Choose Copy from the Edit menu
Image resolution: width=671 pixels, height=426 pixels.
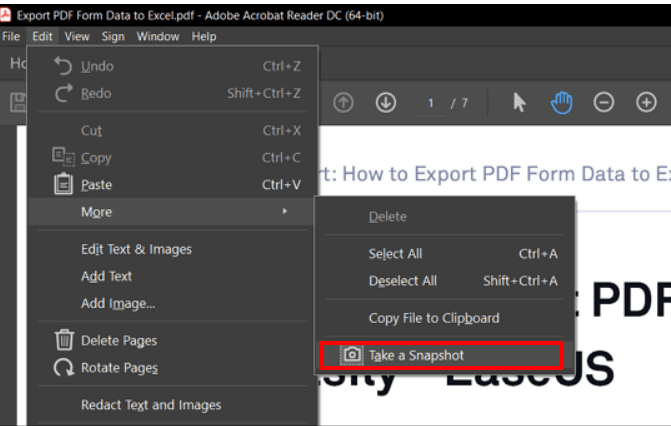[x=172, y=158]
